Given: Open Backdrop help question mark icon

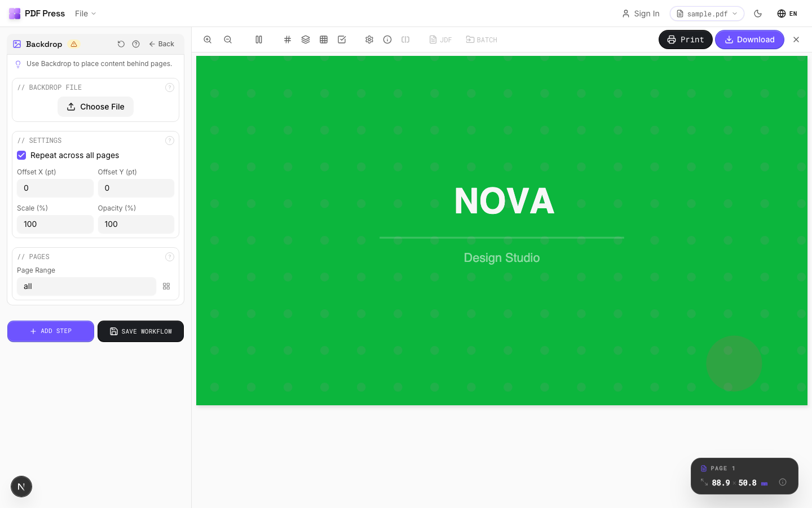Looking at the screenshot, I should point(136,44).
